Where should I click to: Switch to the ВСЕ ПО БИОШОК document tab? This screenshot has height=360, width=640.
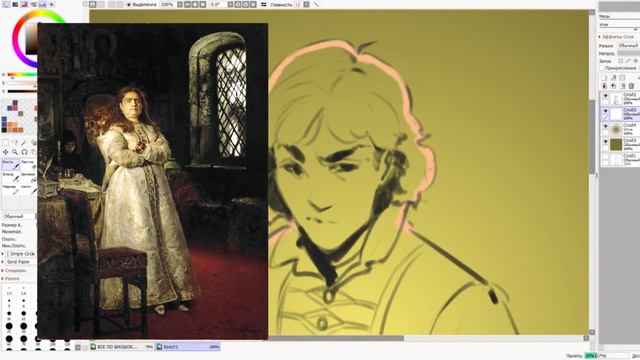122,347
